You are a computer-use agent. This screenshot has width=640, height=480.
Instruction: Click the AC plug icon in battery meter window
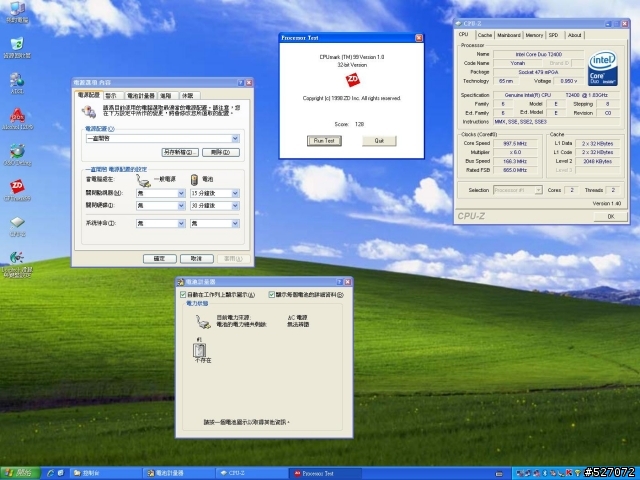202,322
